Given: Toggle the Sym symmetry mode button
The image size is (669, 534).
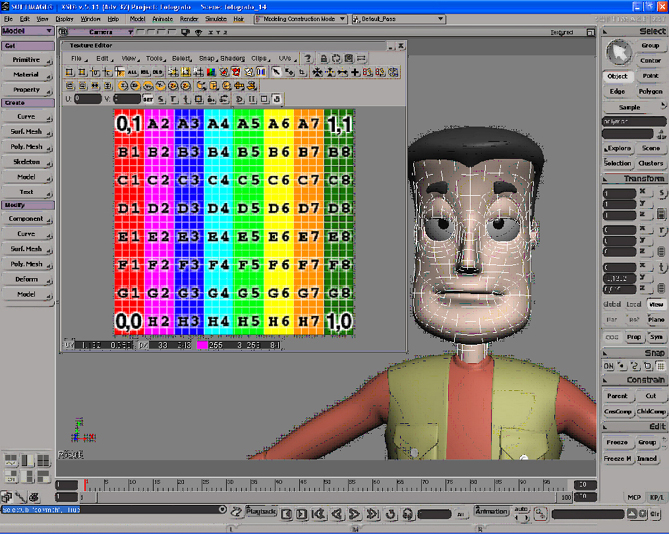Looking at the screenshot, I should click(x=656, y=337).
